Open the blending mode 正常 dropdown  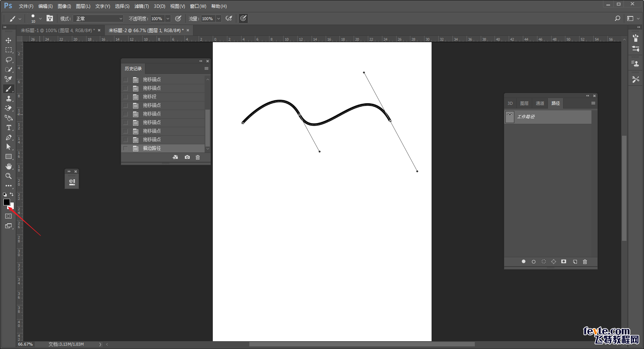(98, 19)
